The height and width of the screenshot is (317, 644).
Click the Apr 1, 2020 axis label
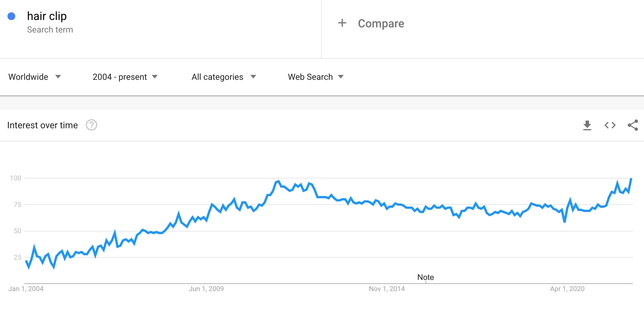click(567, 289)
